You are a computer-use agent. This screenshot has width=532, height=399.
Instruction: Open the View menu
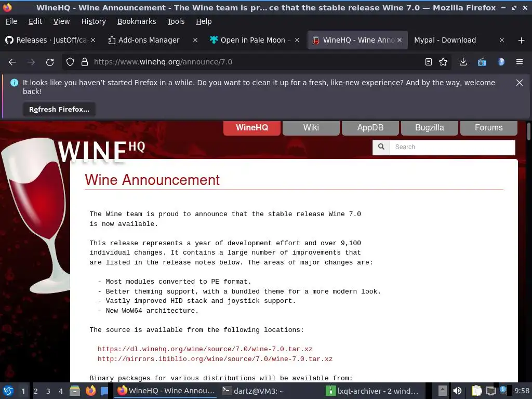61,21
